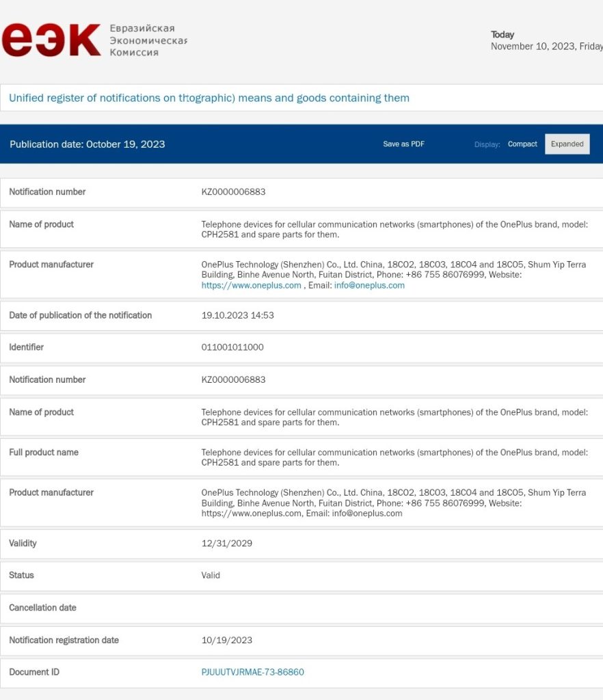
Task: Select the Expanded display button
Action: (567, 144)
